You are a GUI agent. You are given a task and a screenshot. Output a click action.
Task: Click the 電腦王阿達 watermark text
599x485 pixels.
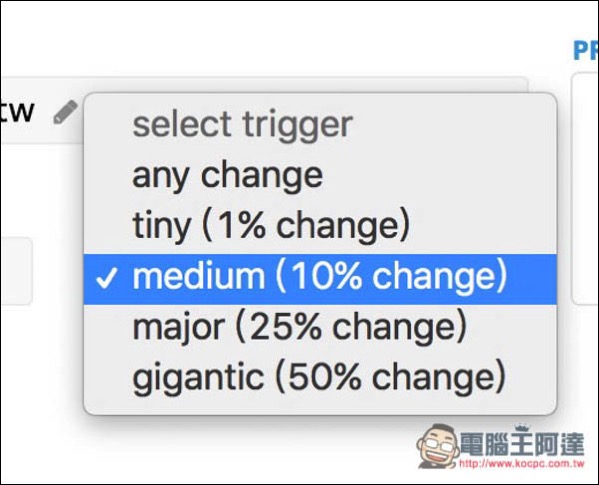click(522, 443)
